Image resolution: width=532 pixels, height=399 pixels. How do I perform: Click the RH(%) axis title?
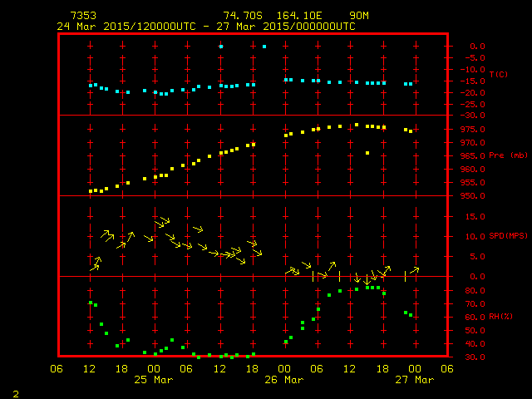500,317
